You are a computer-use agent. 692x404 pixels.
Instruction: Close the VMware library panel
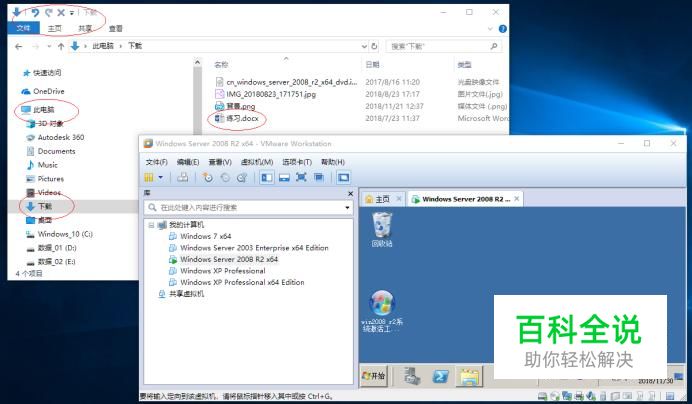(350, 193)
